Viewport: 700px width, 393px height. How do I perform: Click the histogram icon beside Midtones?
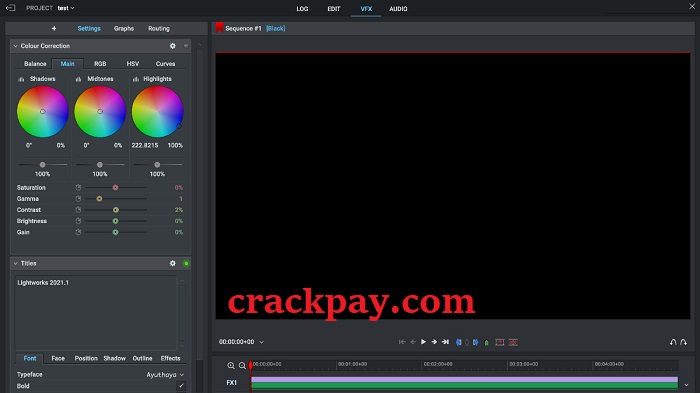pyautogui.click(x=78, y=79)
